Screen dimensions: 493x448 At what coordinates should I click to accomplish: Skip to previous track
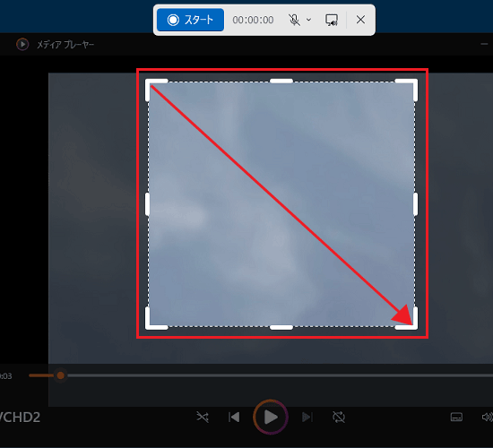pos(234,418)
